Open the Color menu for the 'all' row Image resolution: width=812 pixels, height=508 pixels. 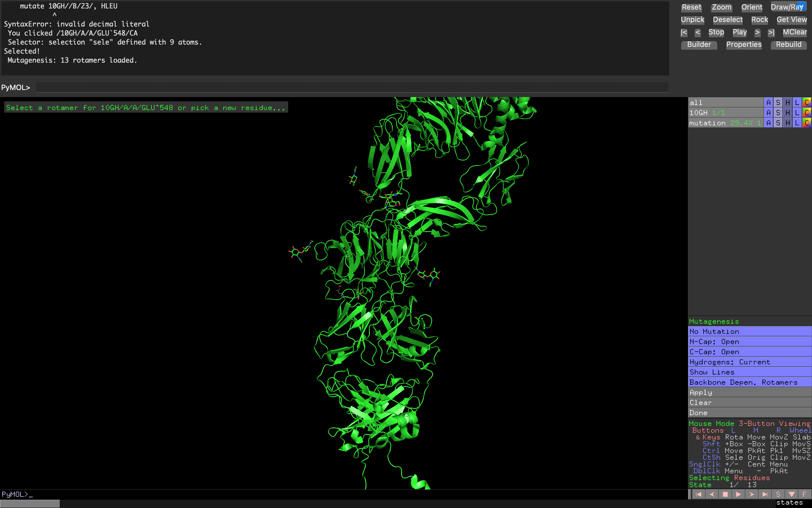click(x=807, y=102)
